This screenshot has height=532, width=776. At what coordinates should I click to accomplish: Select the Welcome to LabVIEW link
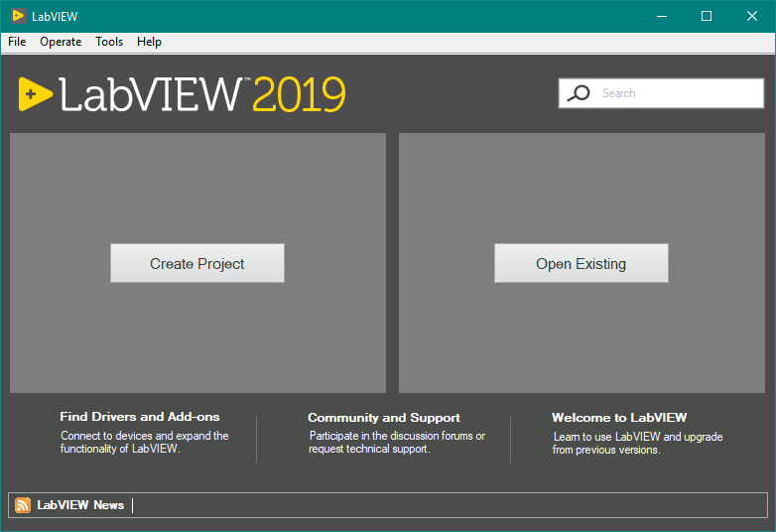click(619, 418)
